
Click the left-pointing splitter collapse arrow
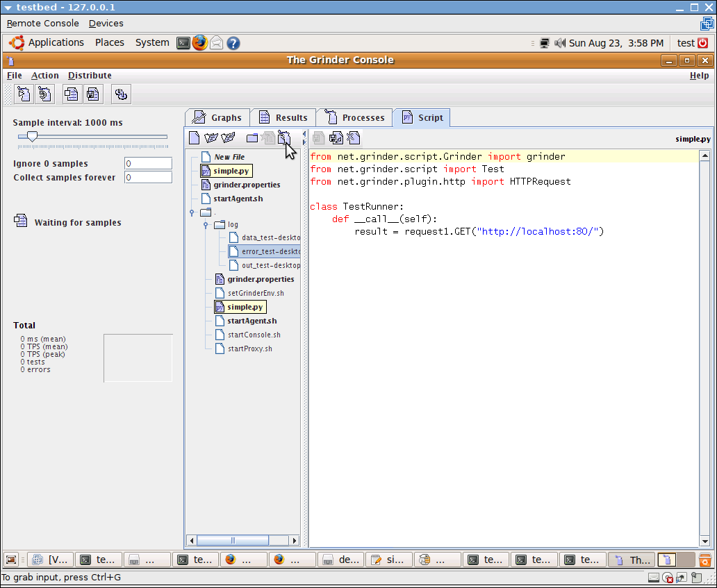tap(304, 134)
